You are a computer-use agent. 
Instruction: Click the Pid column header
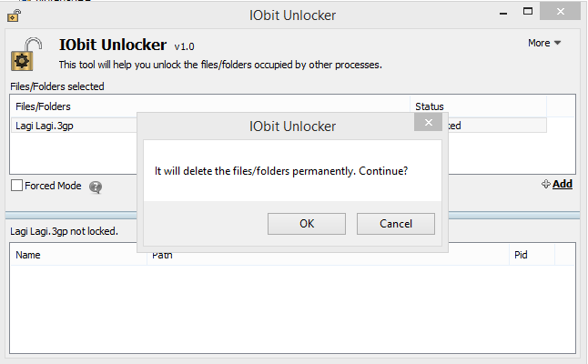click(x=537, y=255)
